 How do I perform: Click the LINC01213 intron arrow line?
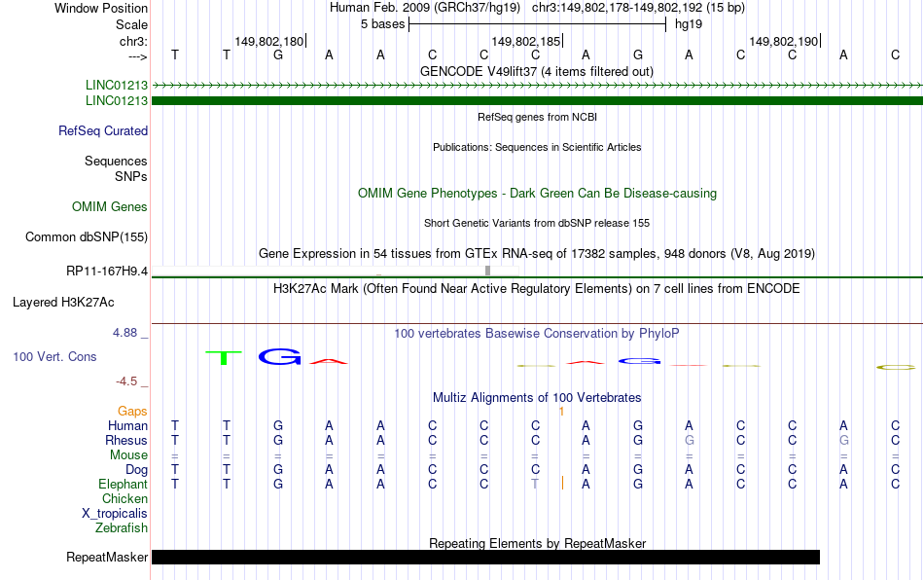tap(537, 86)
